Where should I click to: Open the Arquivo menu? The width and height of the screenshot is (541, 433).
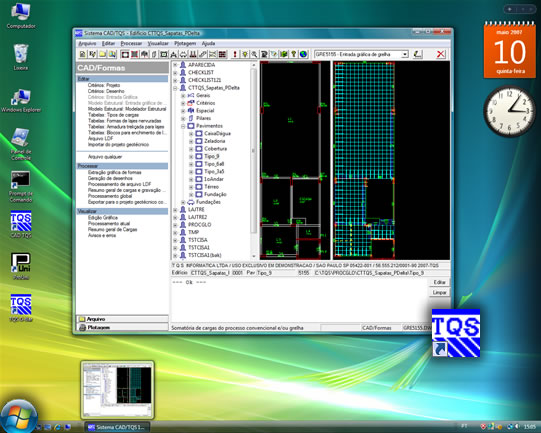pyautogui.click(x=87, y=43)
